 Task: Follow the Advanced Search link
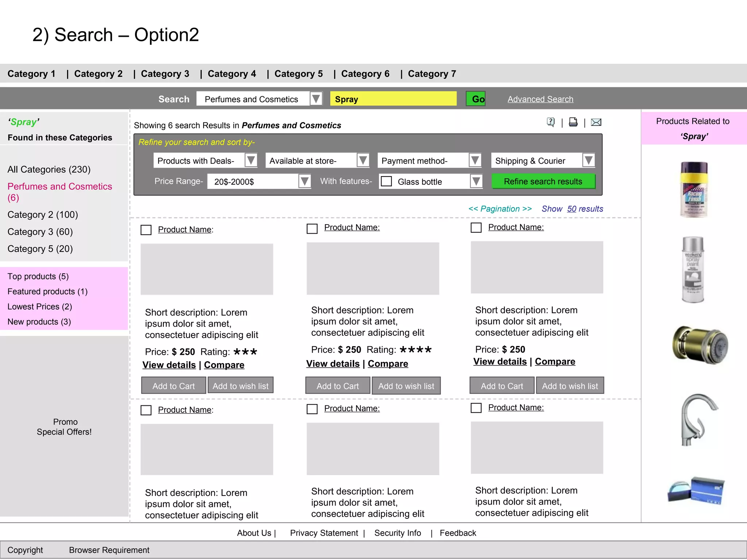point(540,99)
